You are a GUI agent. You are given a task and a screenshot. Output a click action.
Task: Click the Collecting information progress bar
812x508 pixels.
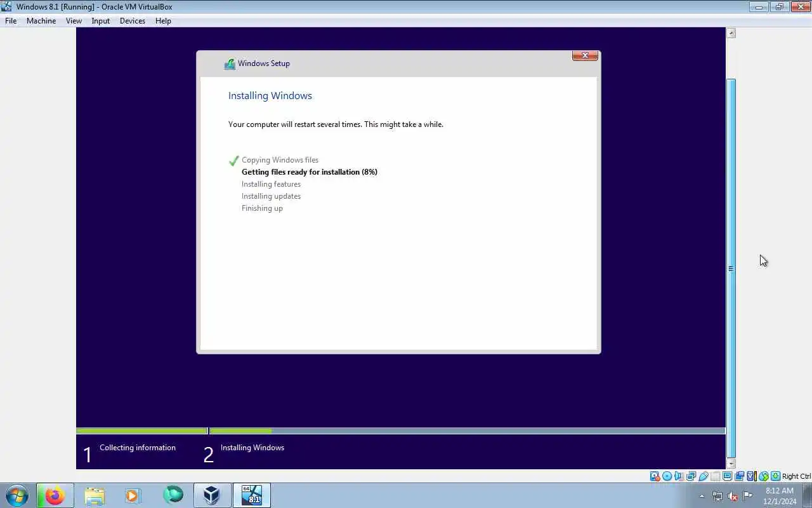click(x=141, y=431)
